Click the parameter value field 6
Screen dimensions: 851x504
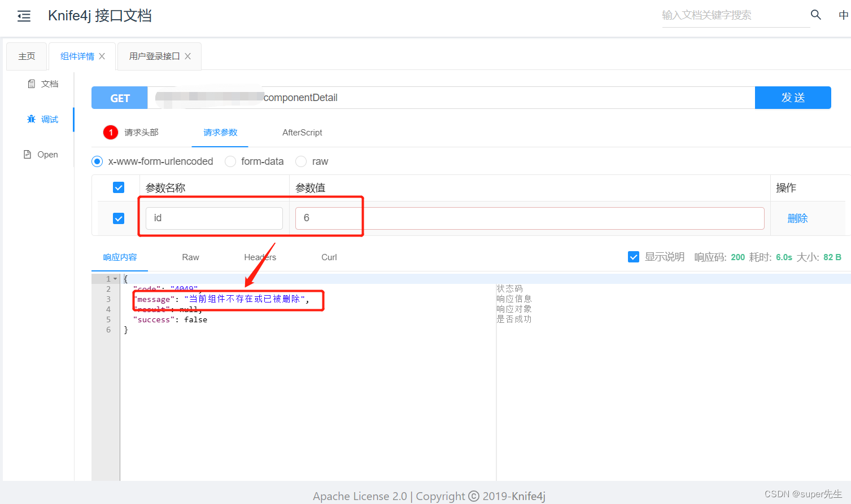pos(530,218)
